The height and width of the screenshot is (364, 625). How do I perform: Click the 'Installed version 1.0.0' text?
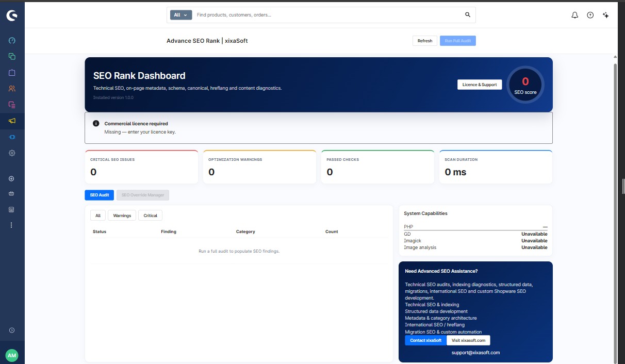click(113, 97)
